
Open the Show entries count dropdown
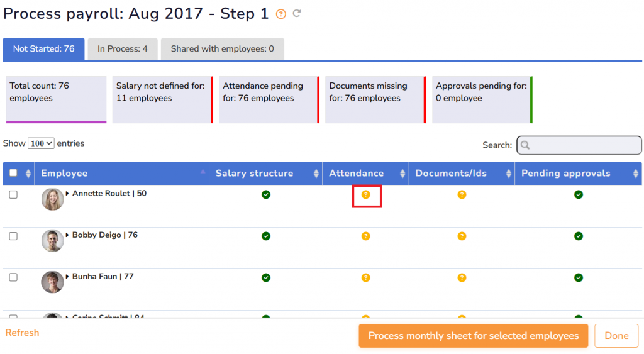[x=41, y=143]
